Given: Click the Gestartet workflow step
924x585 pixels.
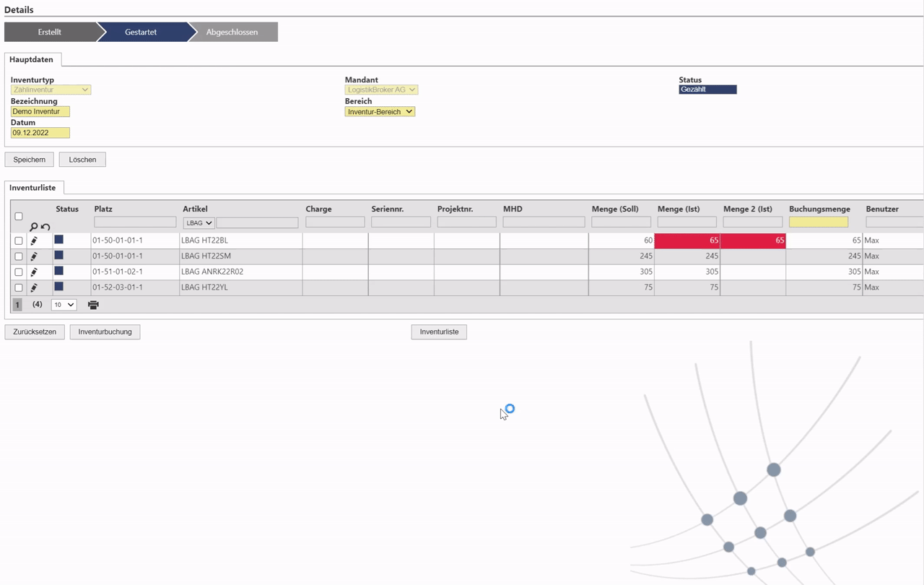Looking at the screenshot, I should [141, 32].
